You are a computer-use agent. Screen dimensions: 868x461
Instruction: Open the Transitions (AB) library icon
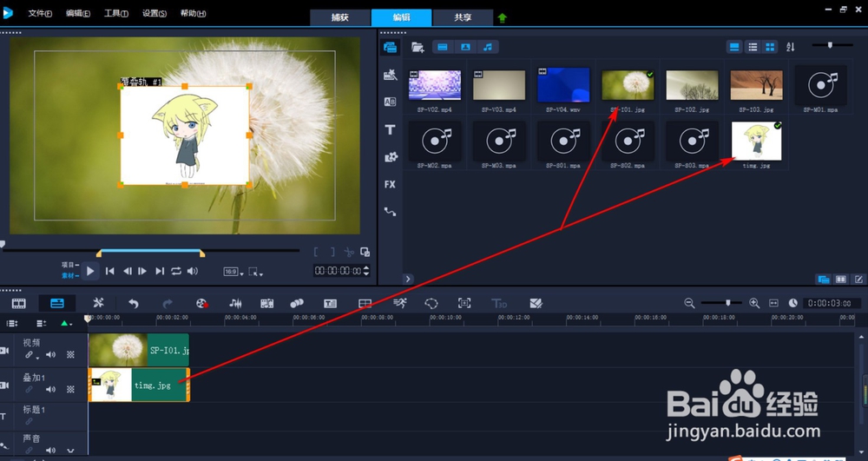point(391,102)
